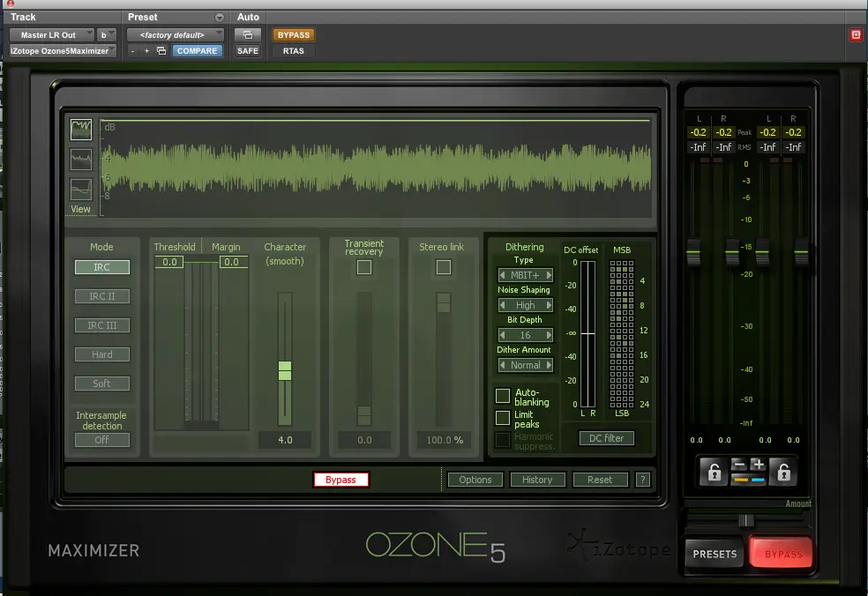Click the Stereo link slider handle

(x=444, y=302)
